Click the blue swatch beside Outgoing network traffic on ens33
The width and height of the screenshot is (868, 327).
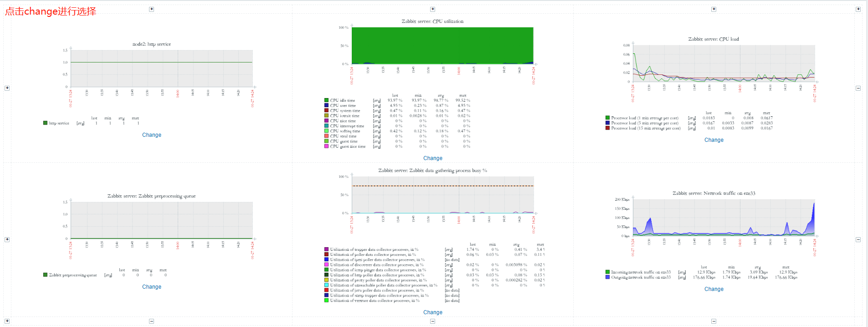pos(607,277)
